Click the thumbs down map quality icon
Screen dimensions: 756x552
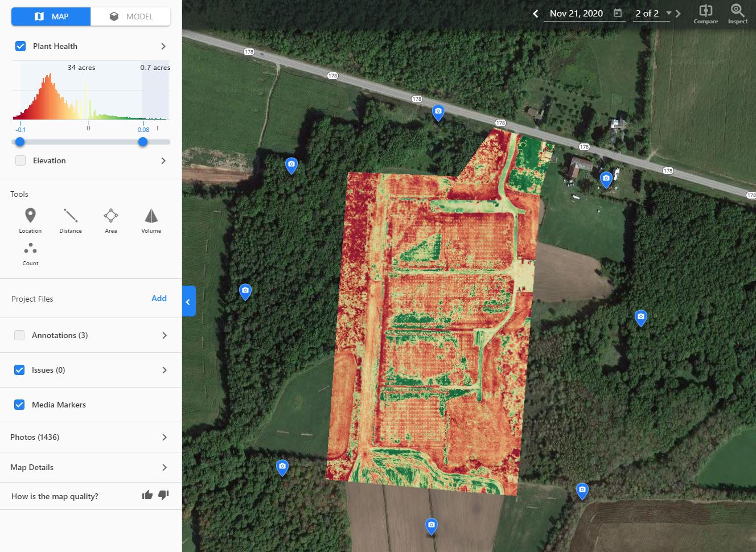[x=163, y=495]
